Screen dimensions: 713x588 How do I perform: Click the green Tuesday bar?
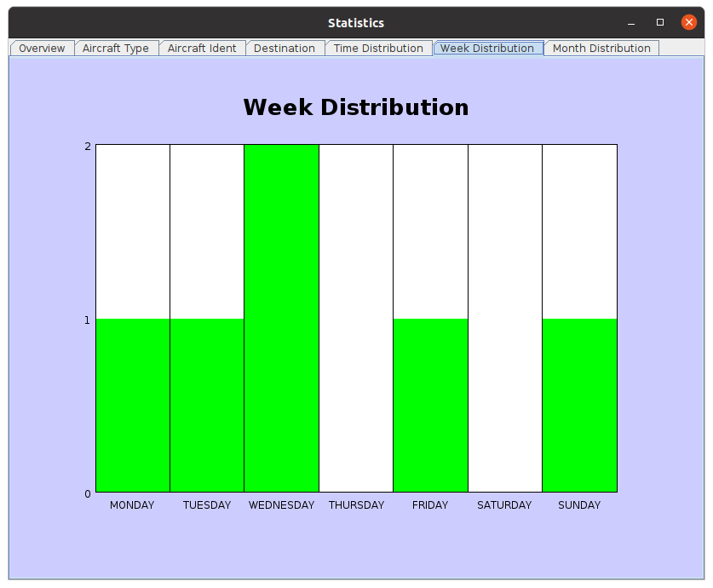pyautogui.click(x=207, y=405)
